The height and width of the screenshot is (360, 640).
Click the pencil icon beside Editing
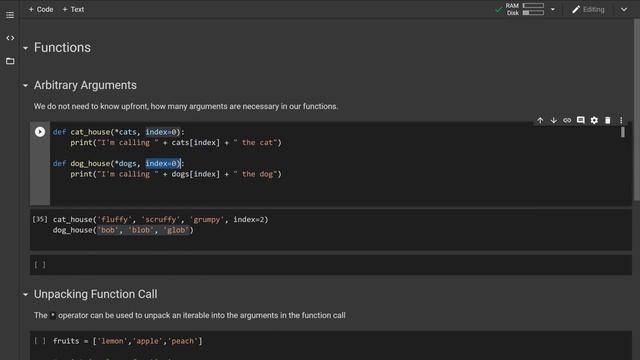[576, 9]
